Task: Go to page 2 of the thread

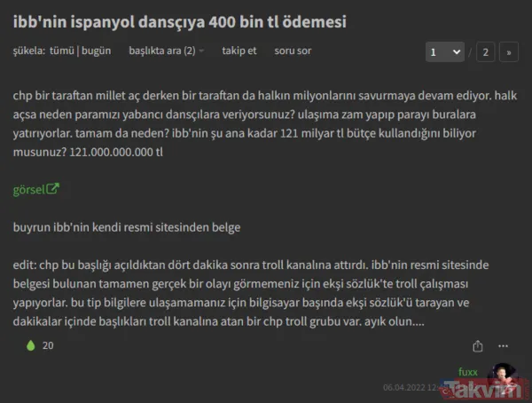Action: 486,52
